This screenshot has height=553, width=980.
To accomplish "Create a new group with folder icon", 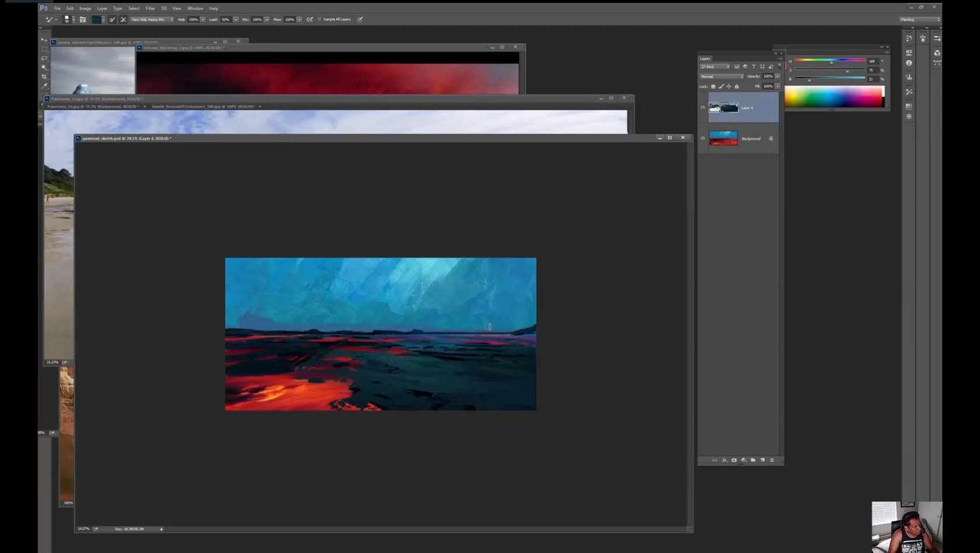I will pyautogui.click(x=753, y=460).
